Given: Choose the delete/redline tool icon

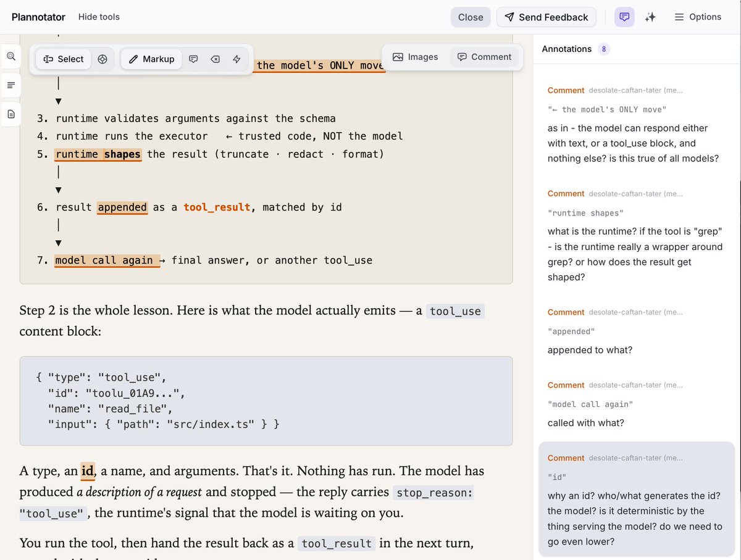Looking at the screenshot, I should coord(215,59).
